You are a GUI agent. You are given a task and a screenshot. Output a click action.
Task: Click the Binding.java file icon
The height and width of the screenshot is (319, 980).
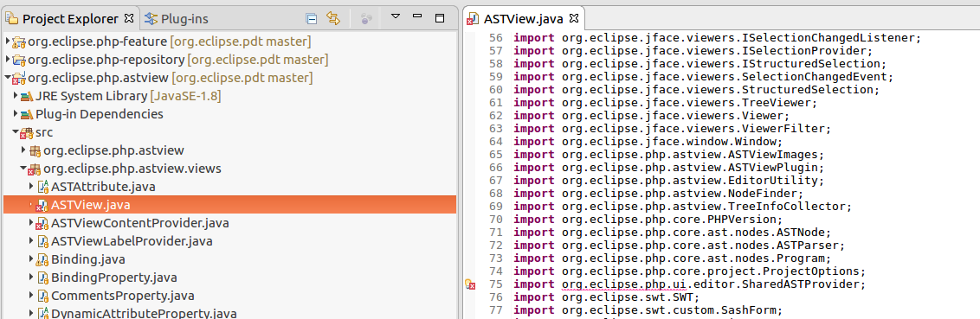[42, 259]
